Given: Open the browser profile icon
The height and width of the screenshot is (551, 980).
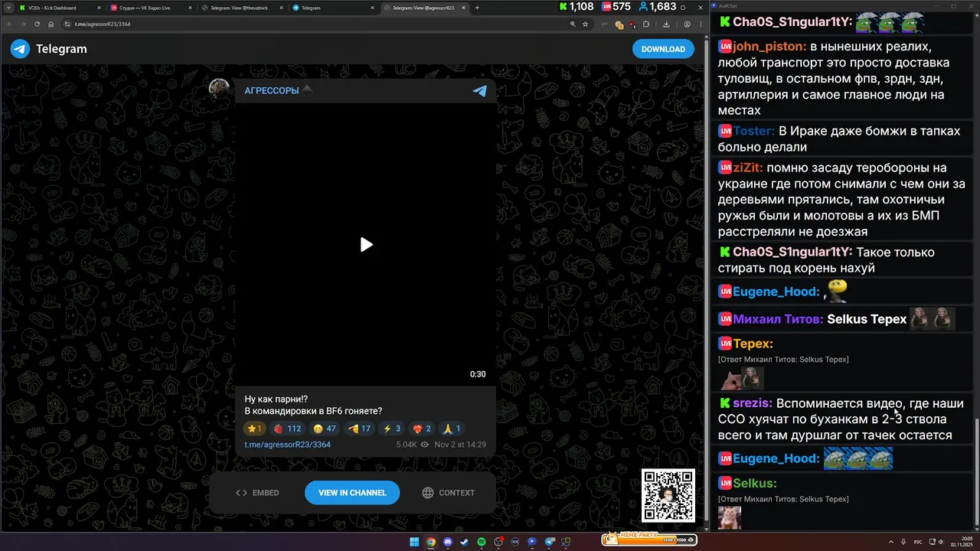Looking at the screenshot, I should [x=687, y=24].
